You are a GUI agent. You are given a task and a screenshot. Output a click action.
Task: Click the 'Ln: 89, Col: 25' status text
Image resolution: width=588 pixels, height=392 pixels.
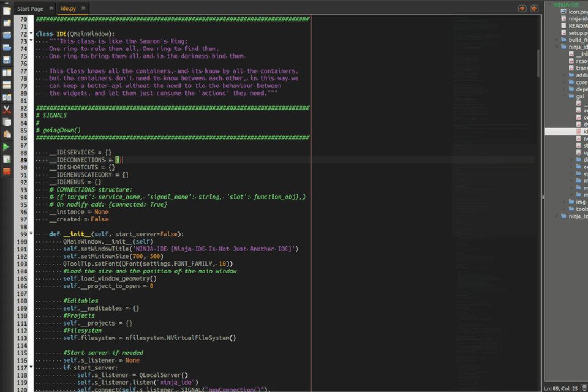(x=561, y=388)
